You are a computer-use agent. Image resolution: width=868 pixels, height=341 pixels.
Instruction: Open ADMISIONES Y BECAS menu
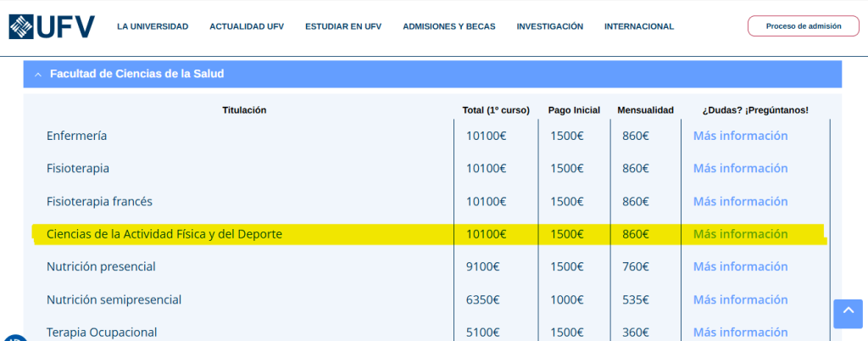click(x=449, y=26)
